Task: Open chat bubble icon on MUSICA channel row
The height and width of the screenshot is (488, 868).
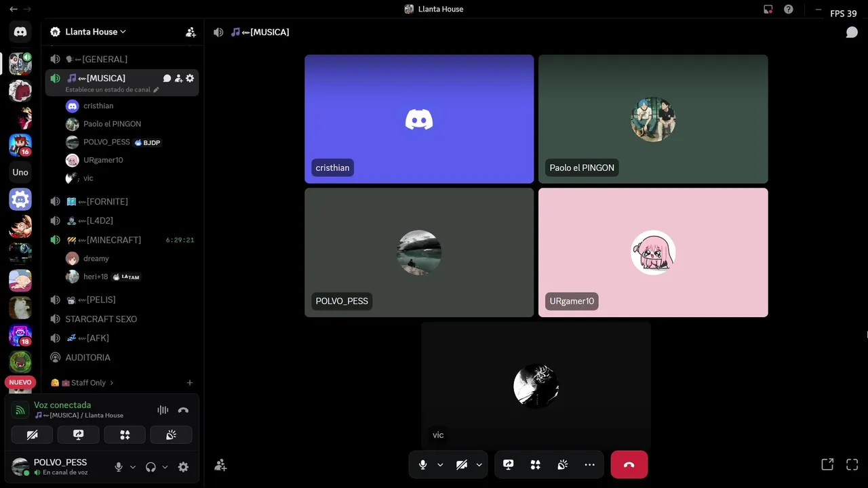Action: (x=167, y=79)
